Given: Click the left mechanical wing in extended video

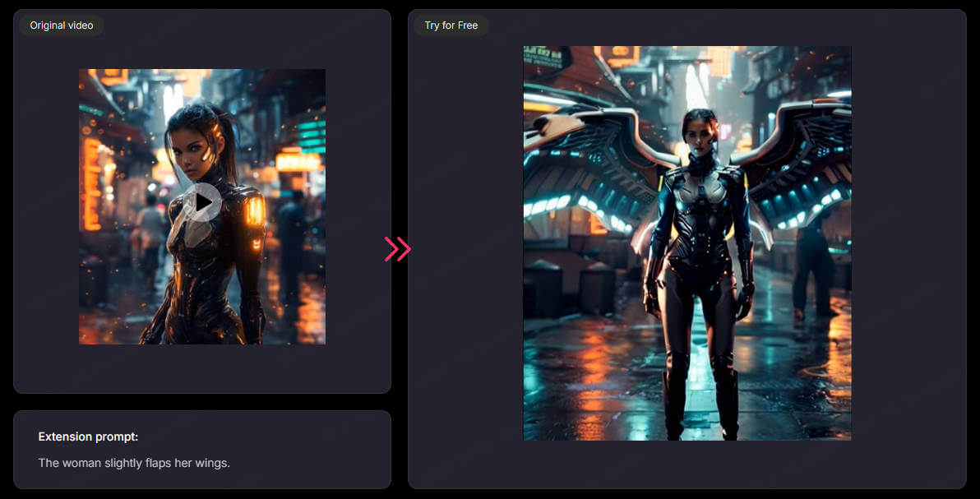Looking at the screenshot, I should pos(580,164).
